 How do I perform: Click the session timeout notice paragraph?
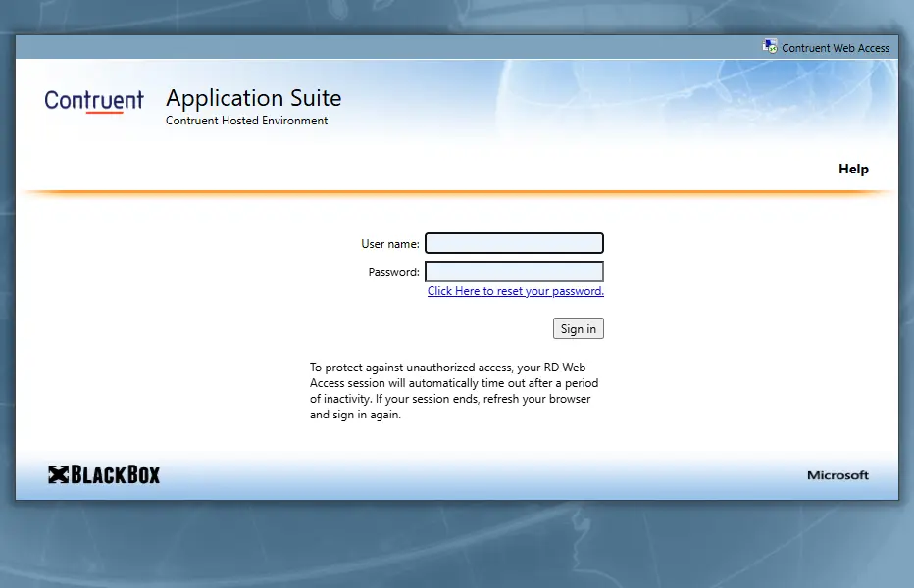tap(454, 391)
